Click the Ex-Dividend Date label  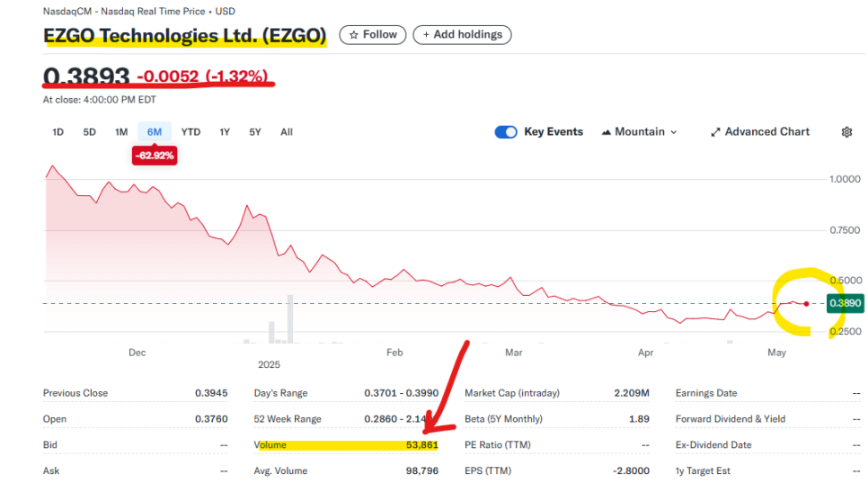pos(713,445)
